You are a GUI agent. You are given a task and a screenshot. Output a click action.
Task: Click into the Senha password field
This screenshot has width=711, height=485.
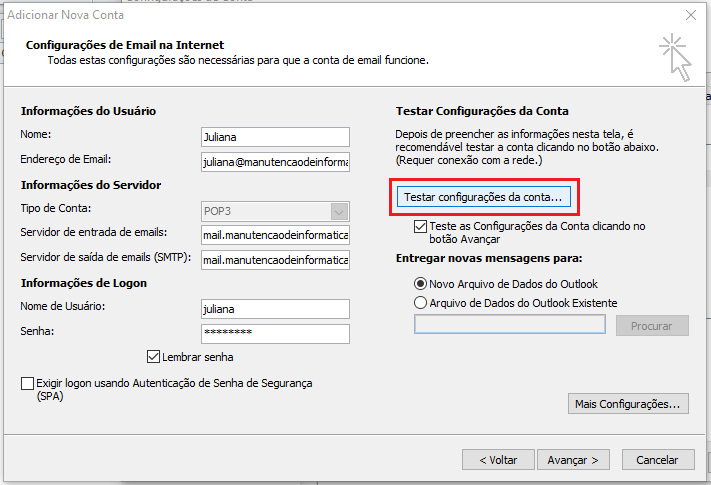click(275, 334)
